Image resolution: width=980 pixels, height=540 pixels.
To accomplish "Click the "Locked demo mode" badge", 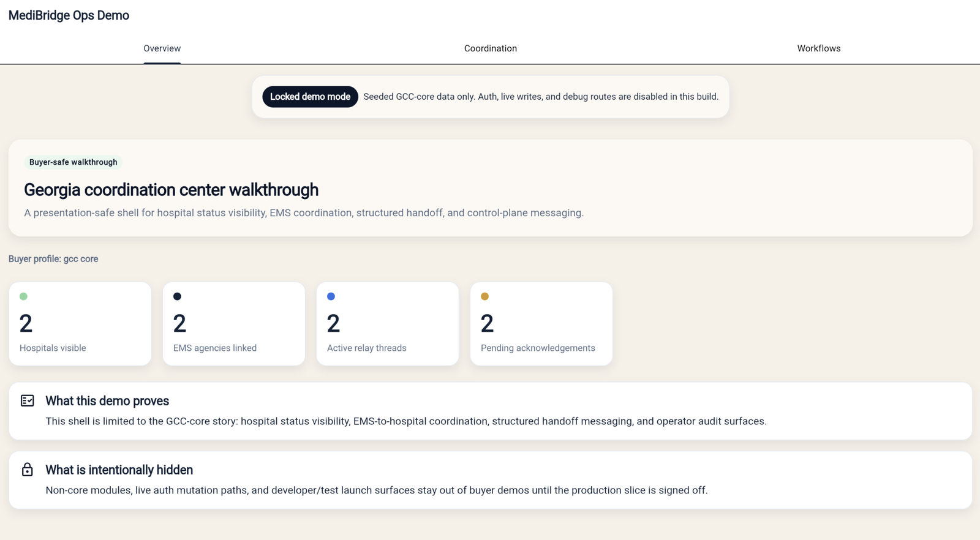I will tap(310, 97).
